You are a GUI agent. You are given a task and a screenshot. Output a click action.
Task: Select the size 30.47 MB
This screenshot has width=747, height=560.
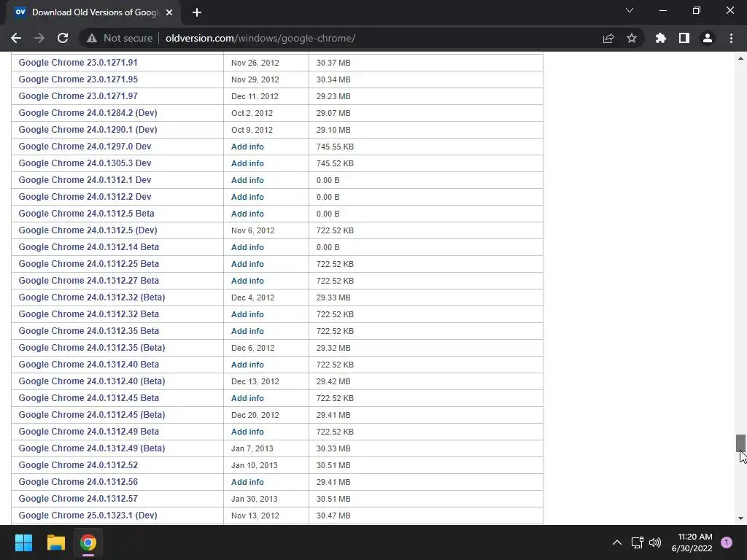coord(333,516)
